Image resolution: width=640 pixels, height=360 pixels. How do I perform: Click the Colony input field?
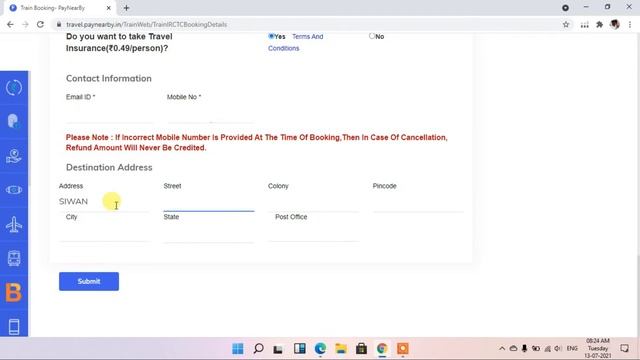(313, 203)
